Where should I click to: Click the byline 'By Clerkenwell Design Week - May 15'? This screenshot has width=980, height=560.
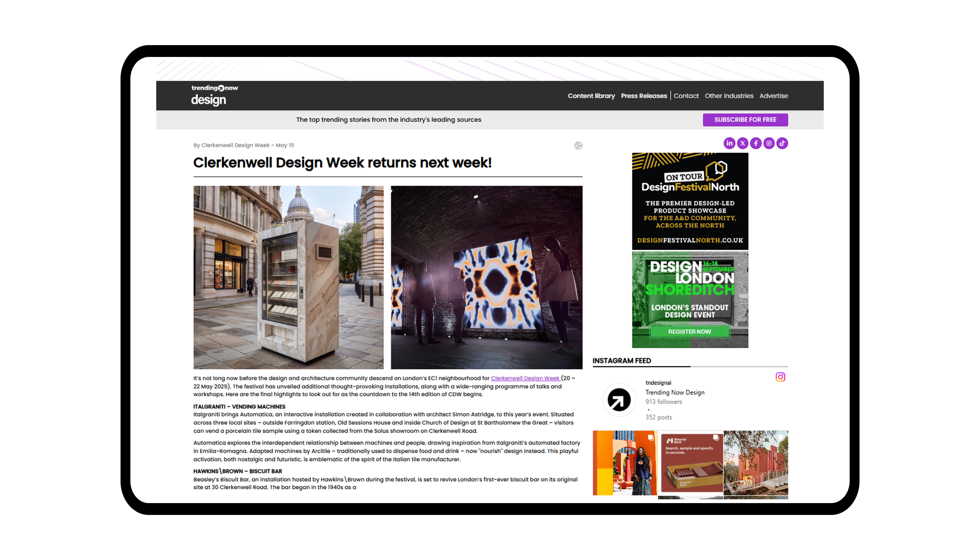click(x=243, y=145)
